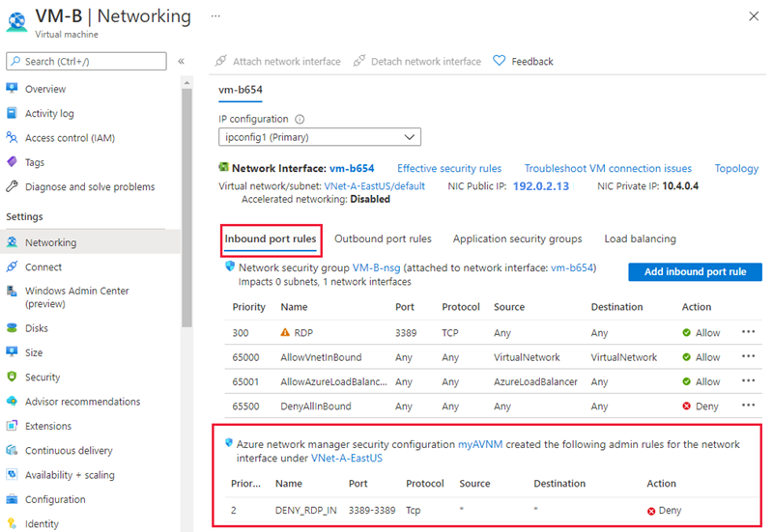
Task: Click Detach network interface toolbar button
Action: 417,61
